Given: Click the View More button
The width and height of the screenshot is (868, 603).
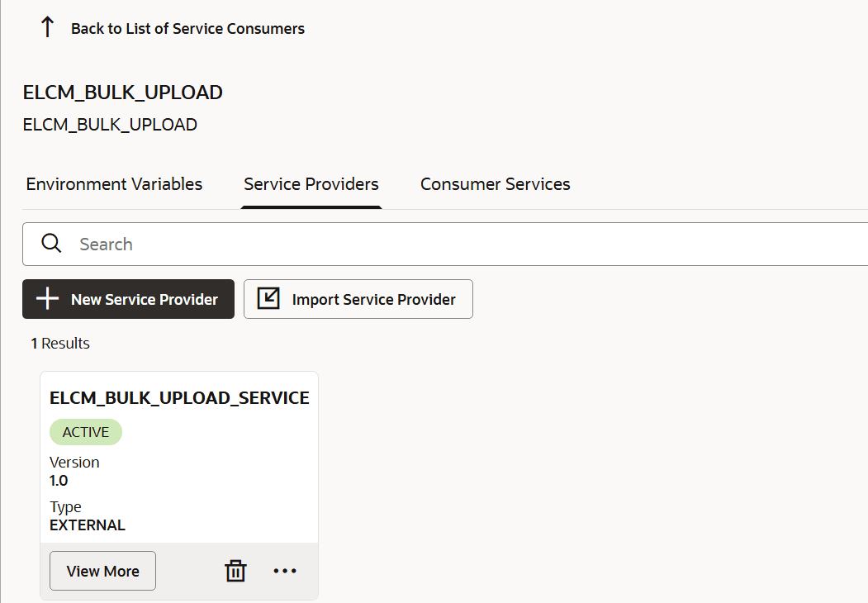Looking at the screenshot, I should click(x=102, y=570).
